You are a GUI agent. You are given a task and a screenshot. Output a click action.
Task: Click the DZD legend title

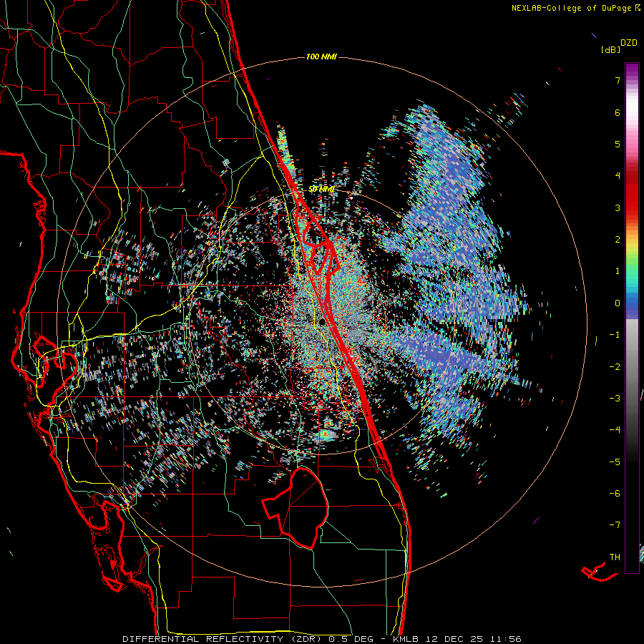point(628,43)
